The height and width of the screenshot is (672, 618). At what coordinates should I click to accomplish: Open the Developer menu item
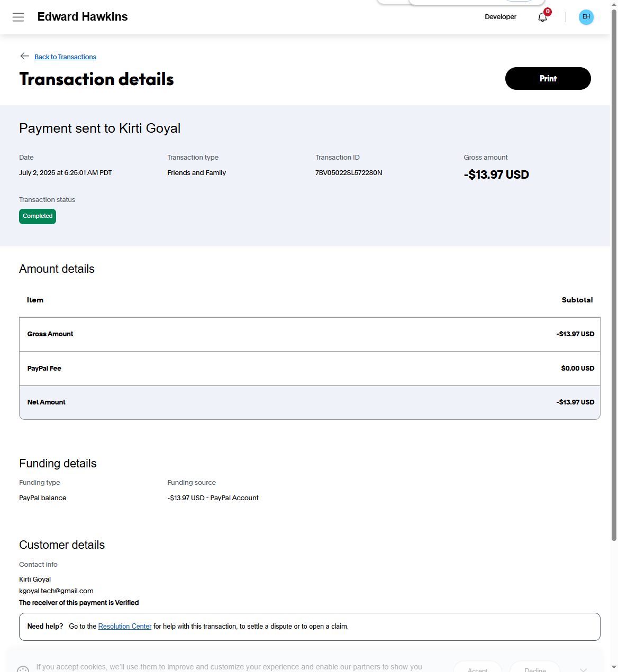coord(500,17)
